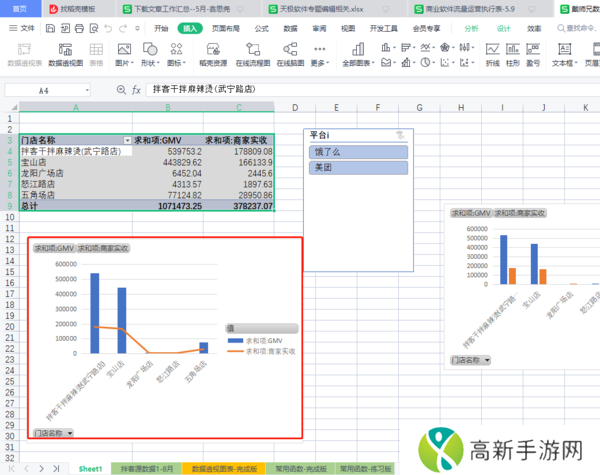
Task: Open Print Preview from quick toolbar
Action: tap(94, 28)
